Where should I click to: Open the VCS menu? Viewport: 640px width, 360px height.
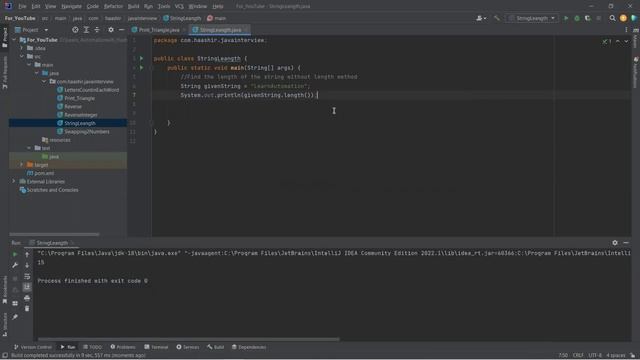(x=179, y=6)
